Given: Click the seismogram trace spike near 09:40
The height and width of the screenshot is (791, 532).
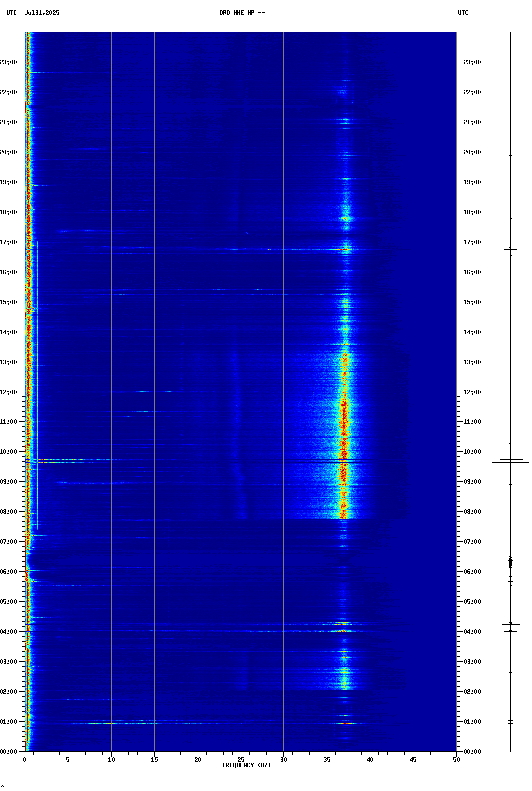Looking at the screenshot, I should [x=510, y=462].
